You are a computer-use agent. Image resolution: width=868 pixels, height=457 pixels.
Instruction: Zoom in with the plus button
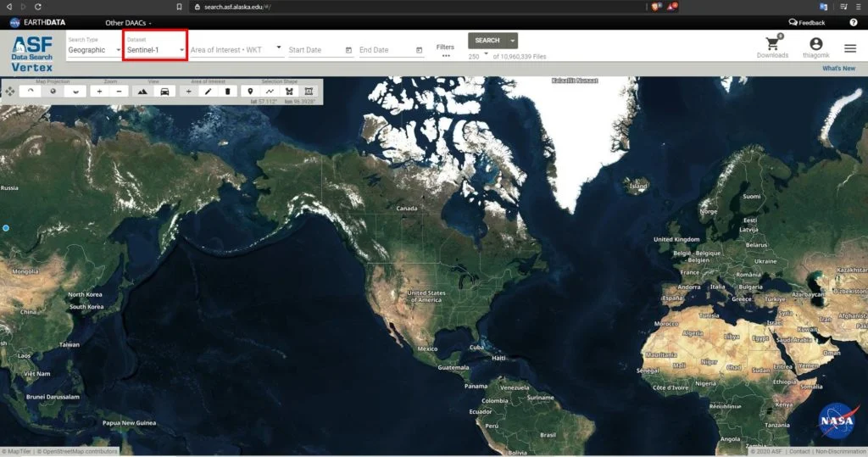[100, 92]
